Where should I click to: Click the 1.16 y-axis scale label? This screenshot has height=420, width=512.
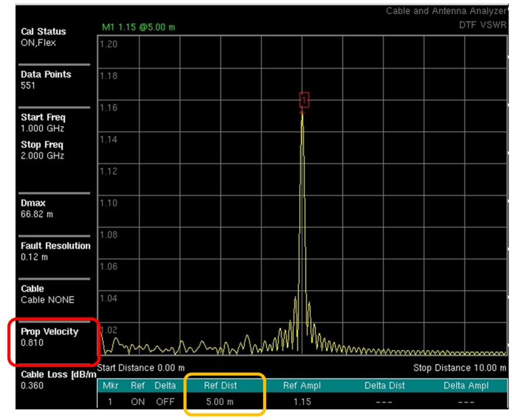coord(108,108)
